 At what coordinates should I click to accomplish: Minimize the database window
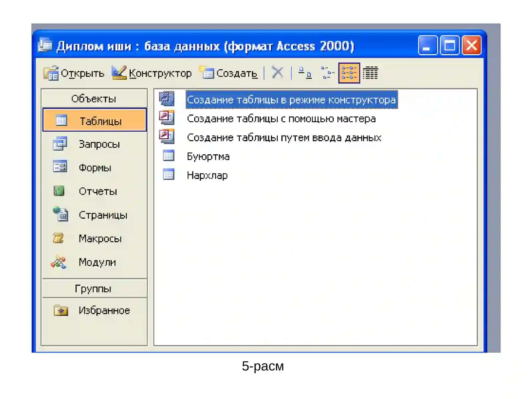428,45
